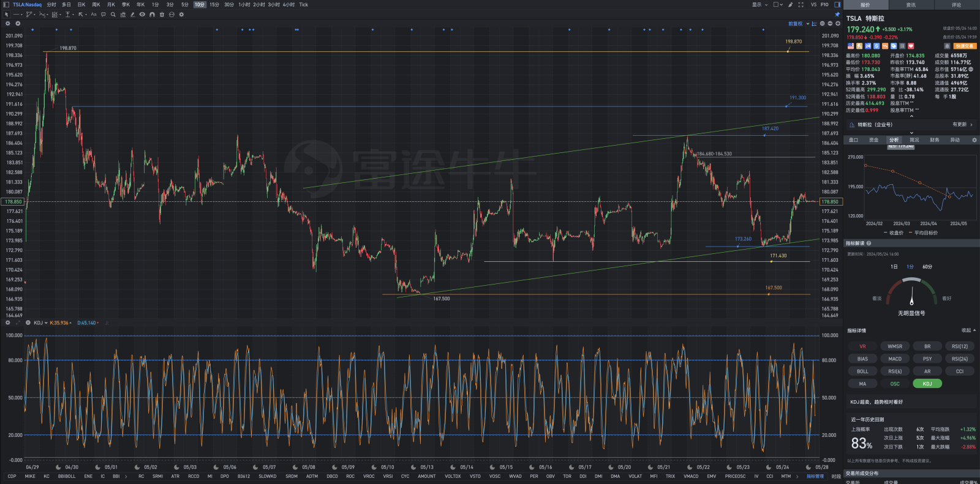This screenshot has width=980, height=484.
Task: Click the price alert bell icon
Action: [x=947, y=46]
